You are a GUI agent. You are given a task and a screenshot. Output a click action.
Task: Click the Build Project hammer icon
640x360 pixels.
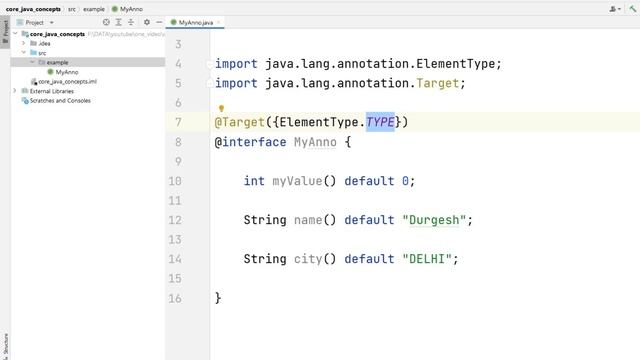point(633,9)
